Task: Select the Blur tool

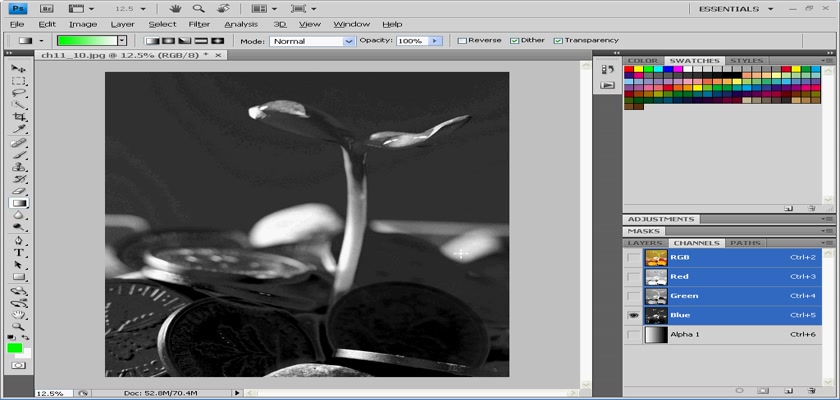Action: click(19, 215)
